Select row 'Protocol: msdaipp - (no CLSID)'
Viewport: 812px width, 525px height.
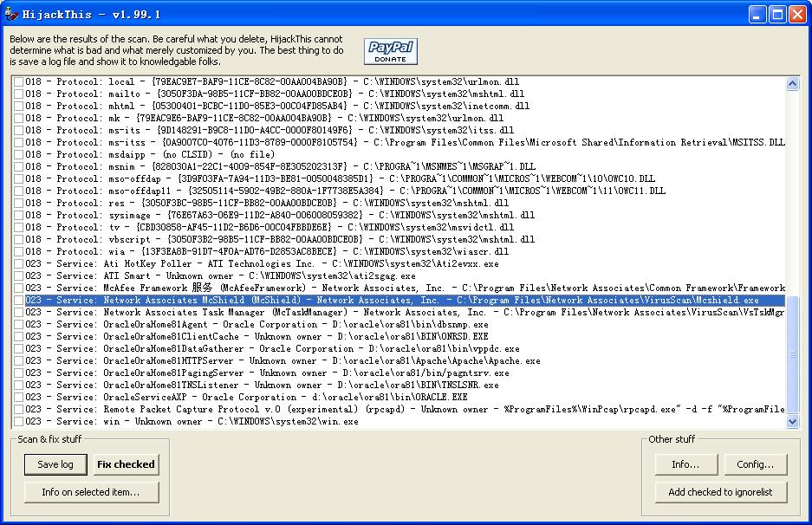point(150,154)
